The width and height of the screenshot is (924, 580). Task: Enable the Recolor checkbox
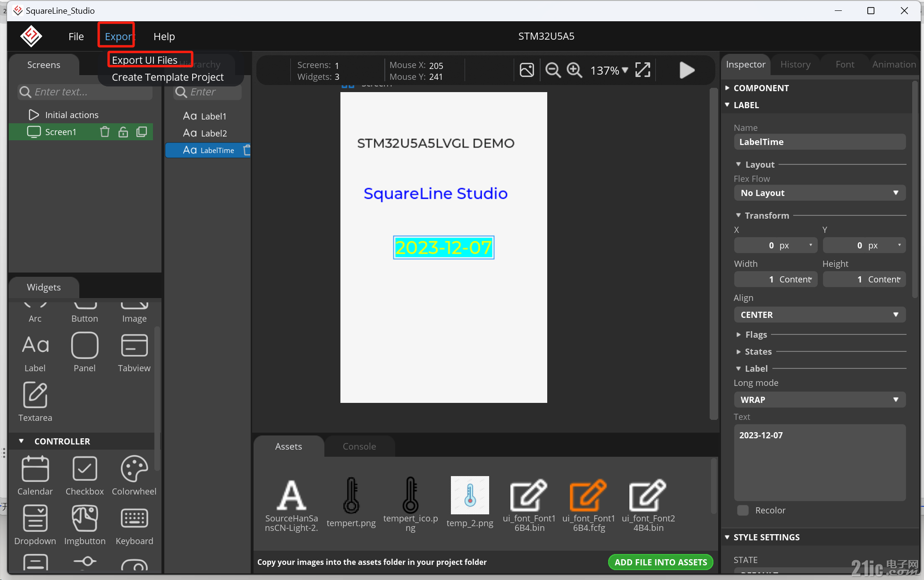(743, 510)
